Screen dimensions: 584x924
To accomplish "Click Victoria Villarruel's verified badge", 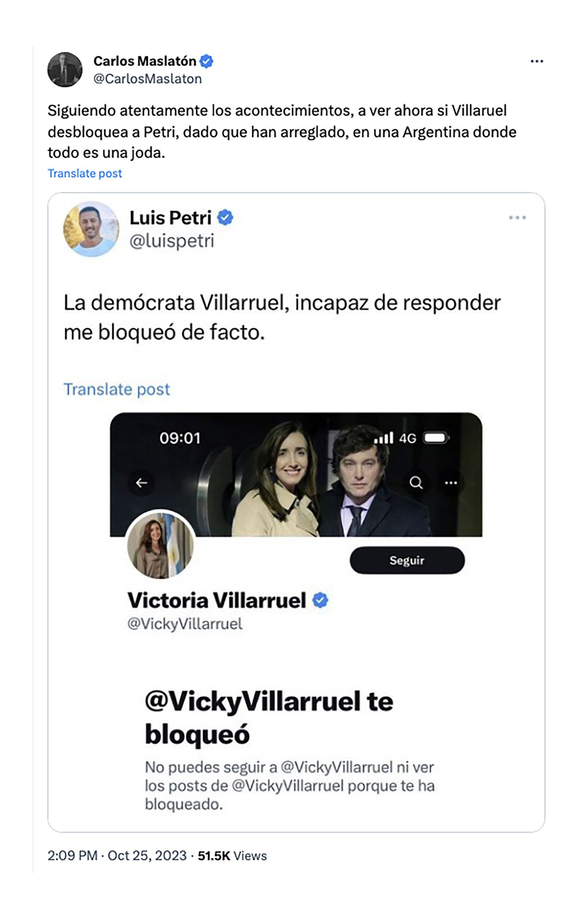I will pyautogui.click(x=320, y=600).
